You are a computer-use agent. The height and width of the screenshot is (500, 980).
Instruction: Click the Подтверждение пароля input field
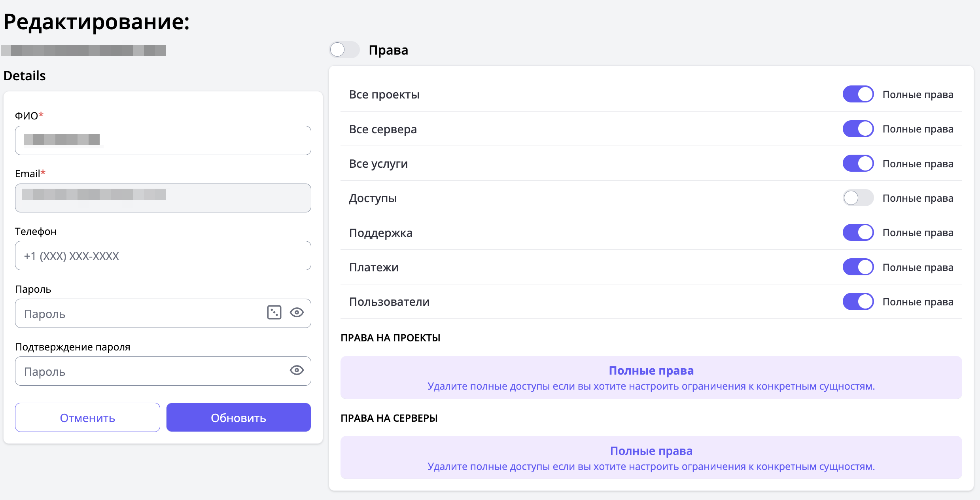click(150, 371)
